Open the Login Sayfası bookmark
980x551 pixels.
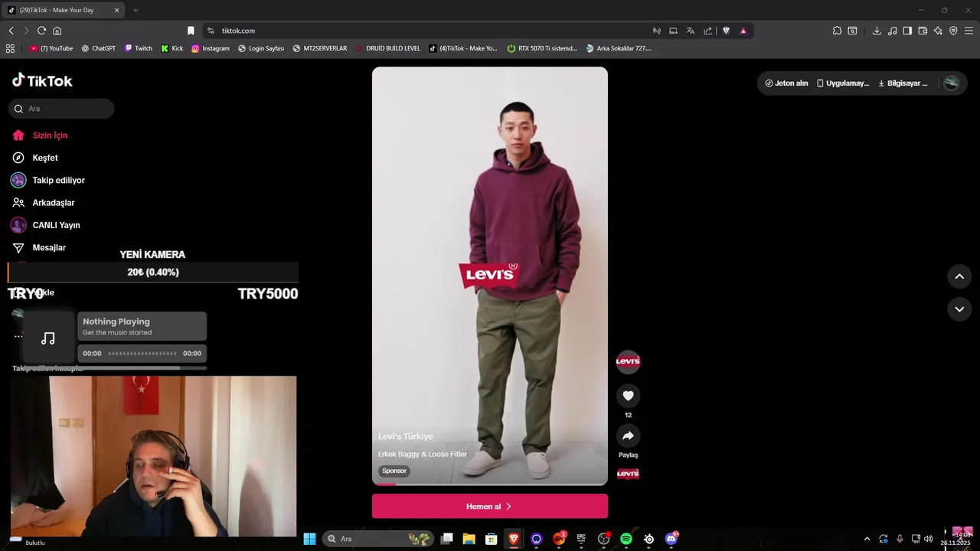click(x=261, y=48)
